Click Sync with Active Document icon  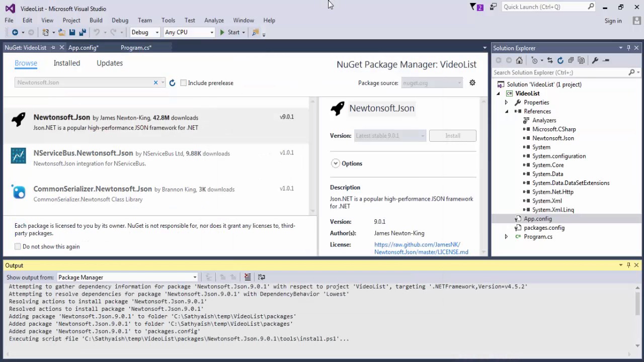click(550, 60)
